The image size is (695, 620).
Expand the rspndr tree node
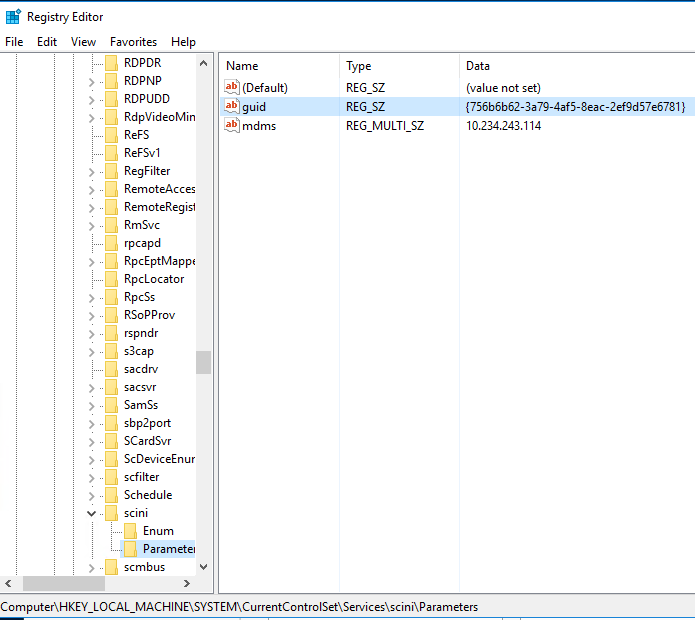[91, 334]
